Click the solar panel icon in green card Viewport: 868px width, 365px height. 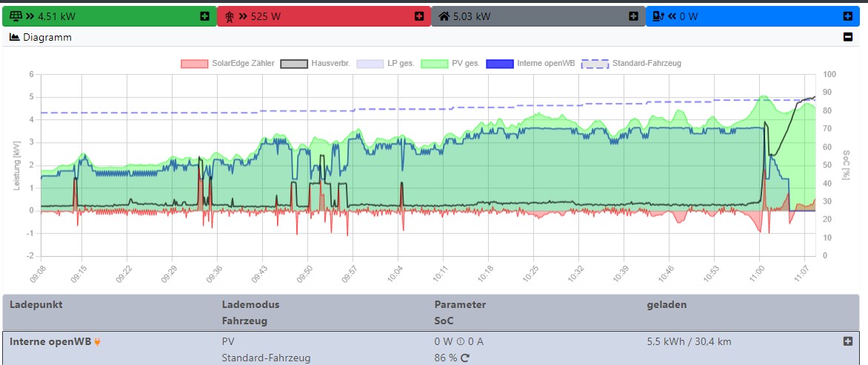click(x=16, y=16)
